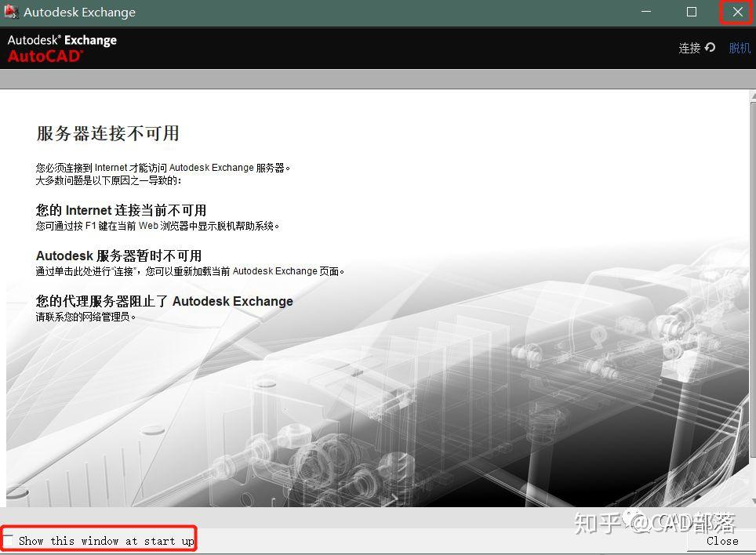Image resolution: width=756 pixels, height=555 pixels.
Task: Click the 脱机 offline link
Action: [x=739, y=48]
